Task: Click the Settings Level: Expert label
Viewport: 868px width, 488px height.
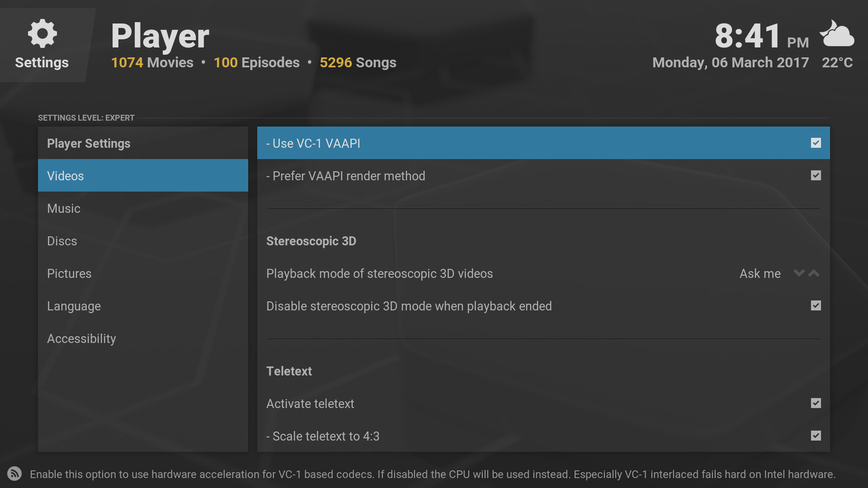Action: (86, 118)
